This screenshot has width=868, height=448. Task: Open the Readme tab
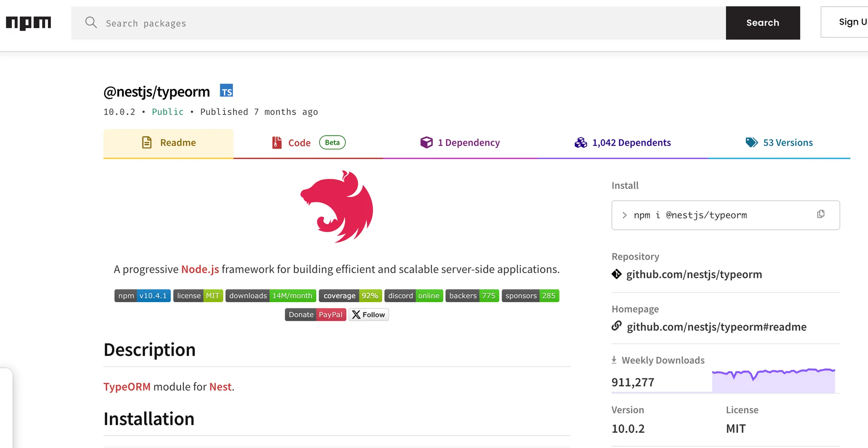(x=168, y=143)
